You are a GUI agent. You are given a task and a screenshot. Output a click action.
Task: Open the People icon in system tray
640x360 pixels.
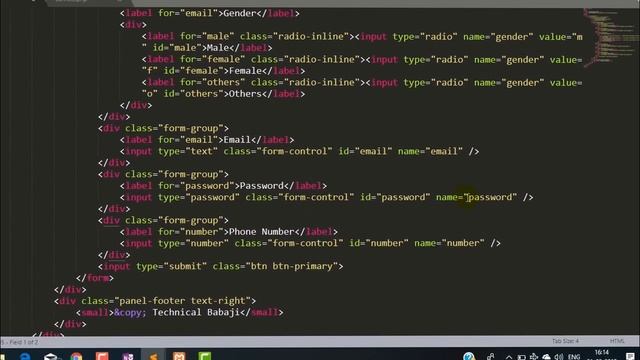(490, 356)
